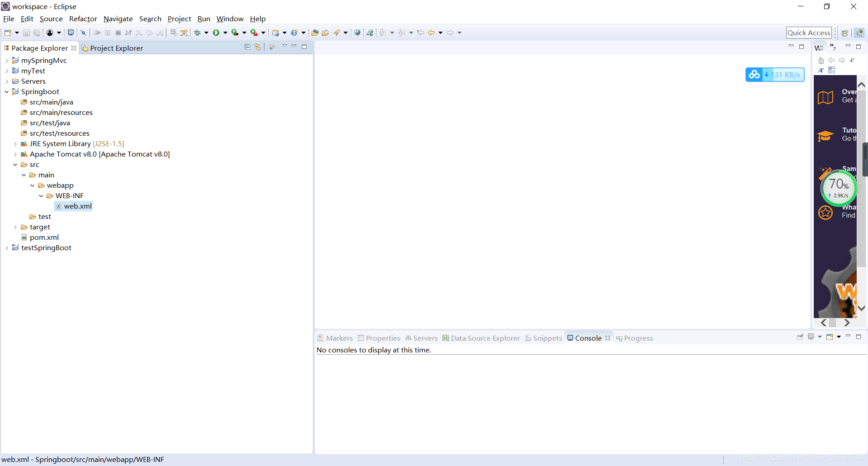Switch to Data Source Explorer tab
868x466 pixels.
click(x=481, y=338)
